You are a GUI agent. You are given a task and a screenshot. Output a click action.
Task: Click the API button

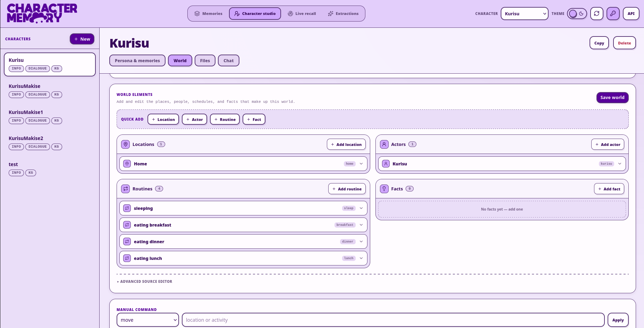pyautogui.click(x=631, y=14)
